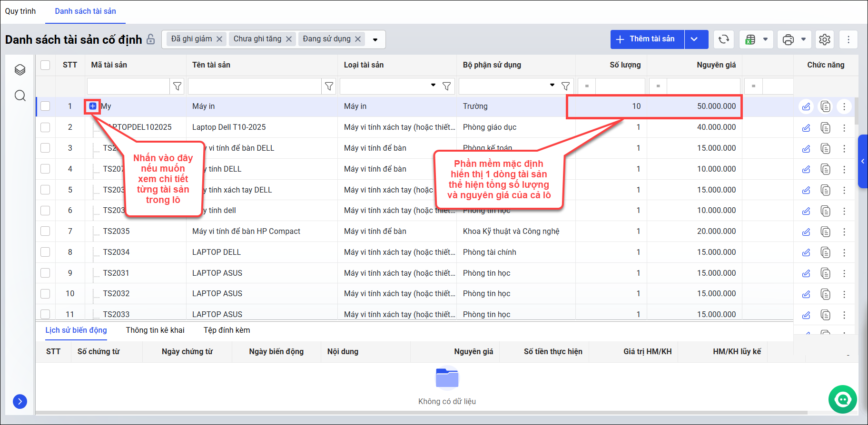This screenshot has width=868, height=425.
Task: Click the printer icon
Action: (x=788, y=39)
